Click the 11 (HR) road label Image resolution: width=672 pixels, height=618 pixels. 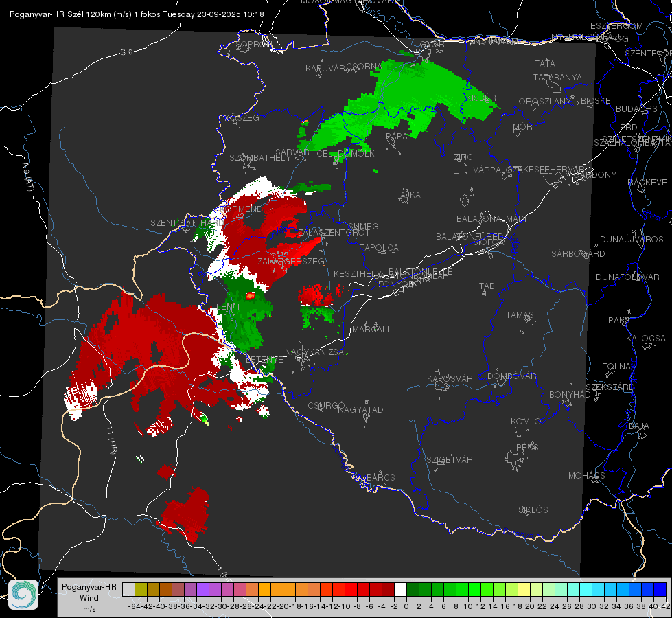[x=112, y=440]
